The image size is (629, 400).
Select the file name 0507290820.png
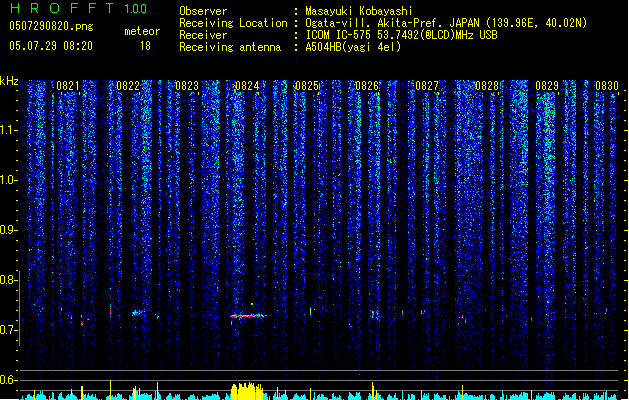(51, 27)
